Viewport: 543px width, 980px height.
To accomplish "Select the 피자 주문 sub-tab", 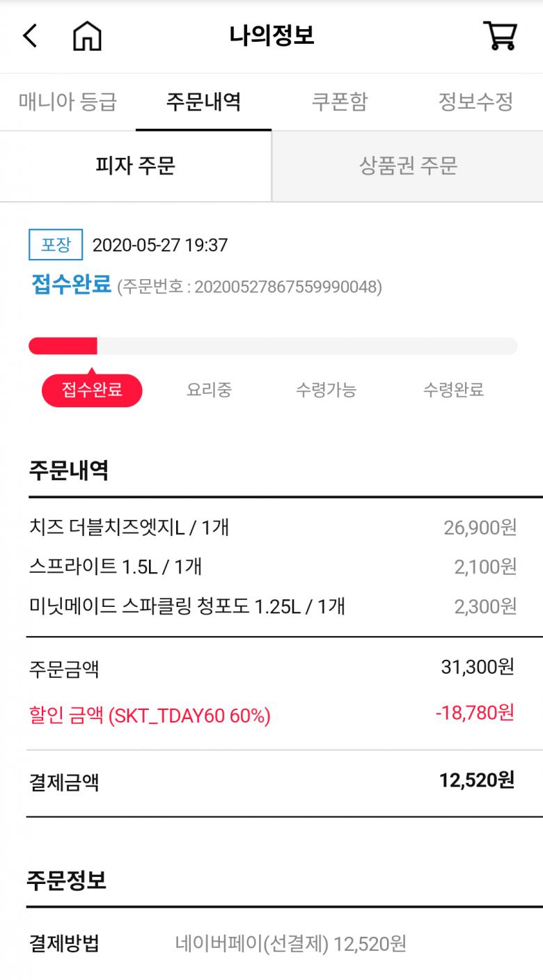I will click(x=136, y=166).
